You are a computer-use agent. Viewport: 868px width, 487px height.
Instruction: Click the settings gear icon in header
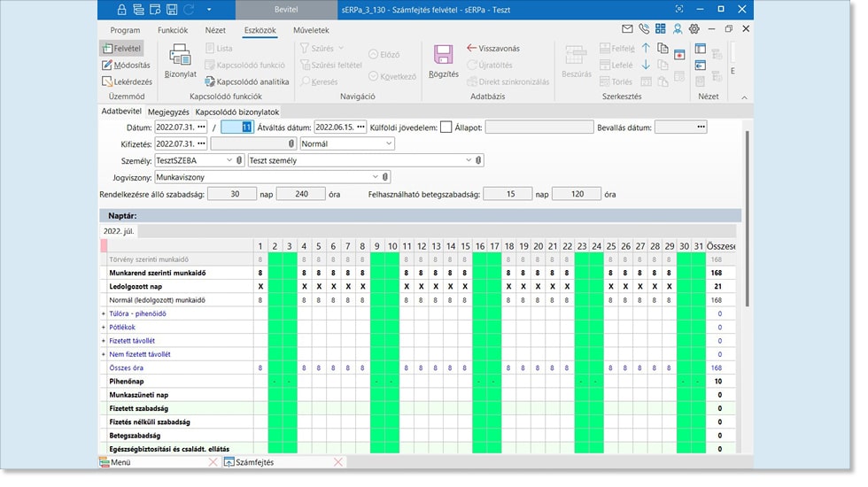tap(694, 29)
